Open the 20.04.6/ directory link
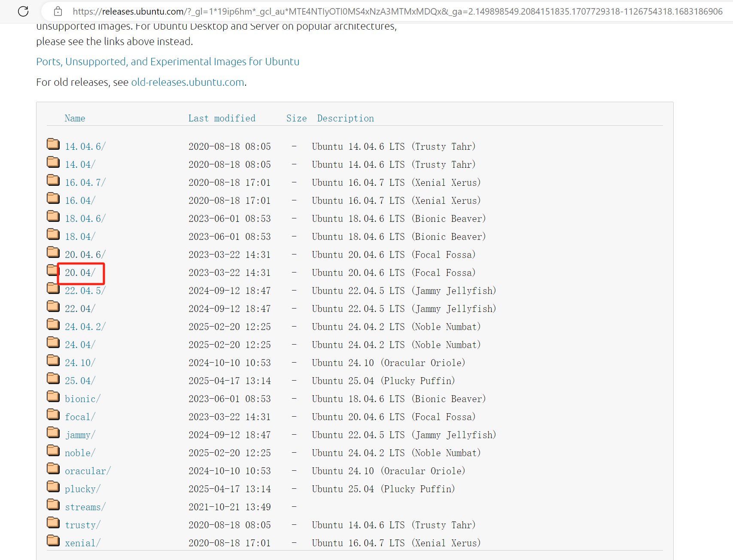The image size is (733, 560). point(85,255)
